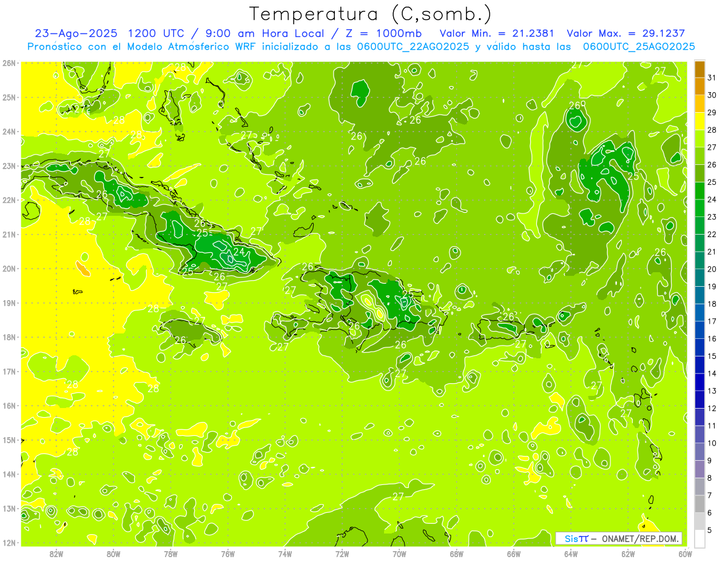Click the '21N' latitude axis label
The width and height of the screenshot is (728, 562).
pos(8,234)
